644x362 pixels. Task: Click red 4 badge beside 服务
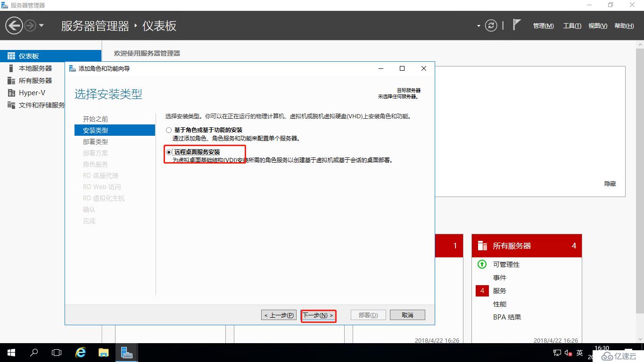tap(482, 291)
